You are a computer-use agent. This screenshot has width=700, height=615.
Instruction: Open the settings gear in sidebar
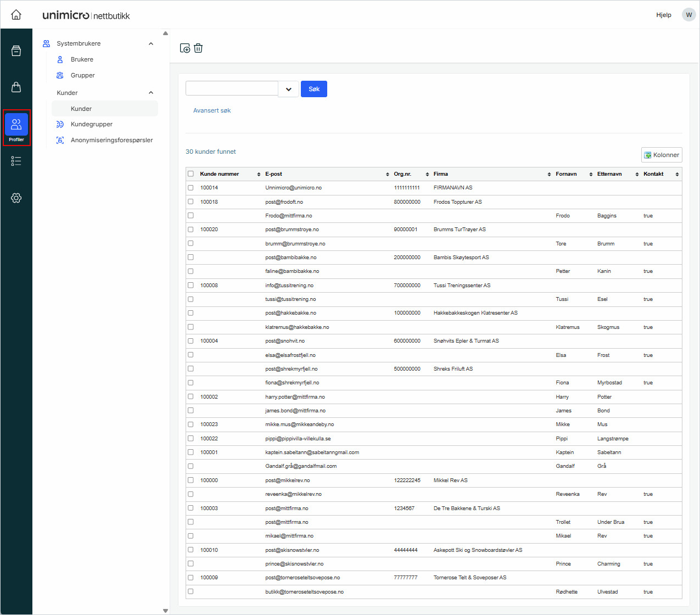click(x=16, y=198)
